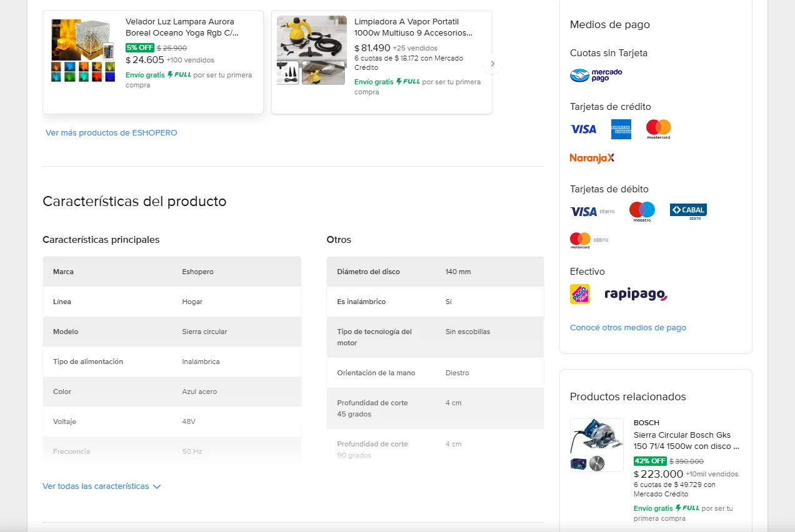Click the Visa credit card logo

(x=583, y=129)
